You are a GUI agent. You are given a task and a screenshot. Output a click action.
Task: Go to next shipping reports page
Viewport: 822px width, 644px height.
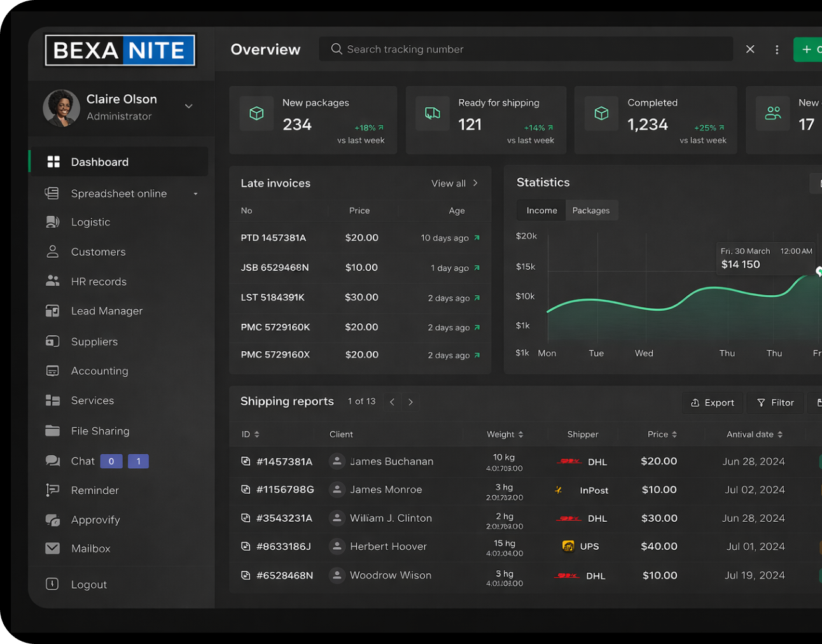(x=410, y=402)
